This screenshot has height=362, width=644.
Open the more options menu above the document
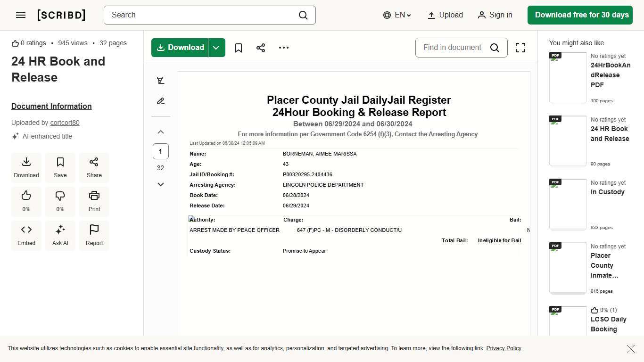283,47
